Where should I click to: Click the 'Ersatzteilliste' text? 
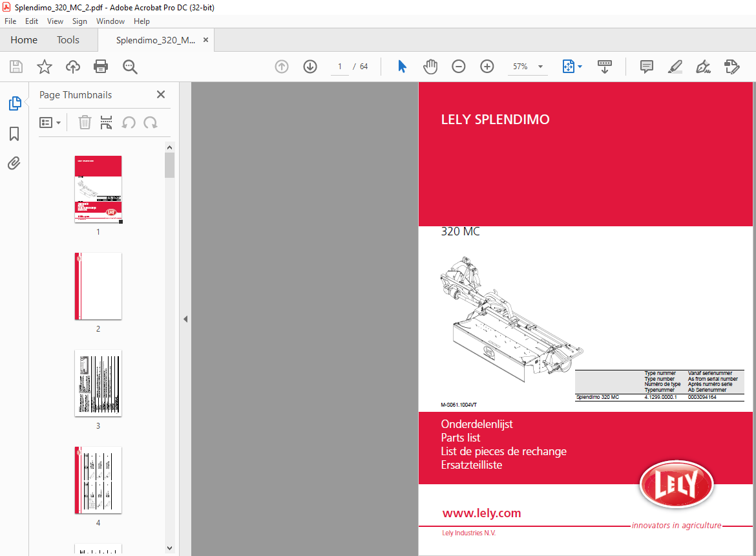472,465
